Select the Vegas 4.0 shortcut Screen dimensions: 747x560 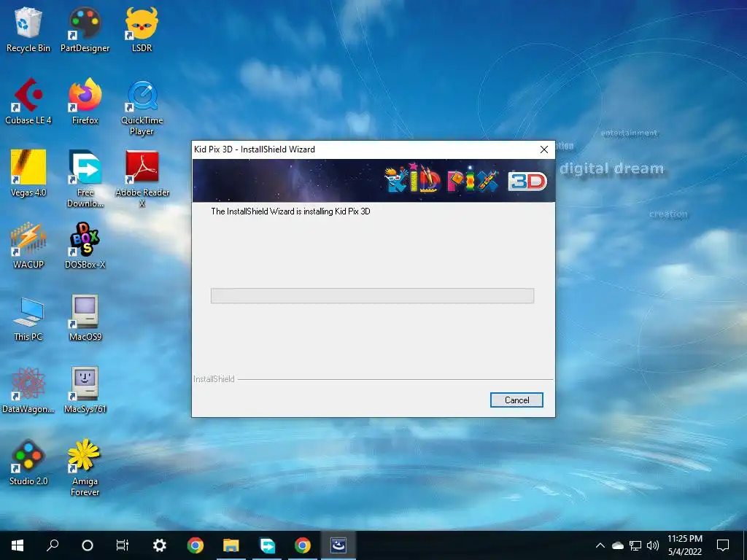click(28, 174)
